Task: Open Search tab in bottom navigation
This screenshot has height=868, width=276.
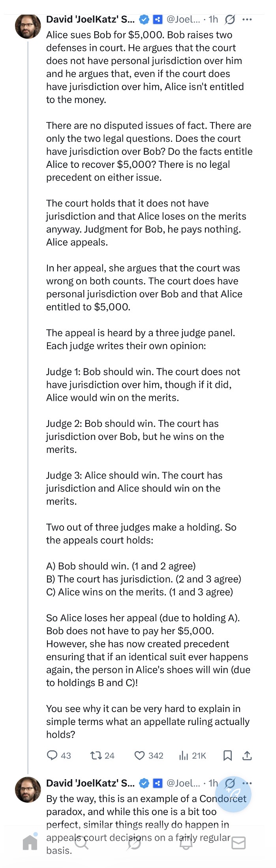Action: click(82, 843)
